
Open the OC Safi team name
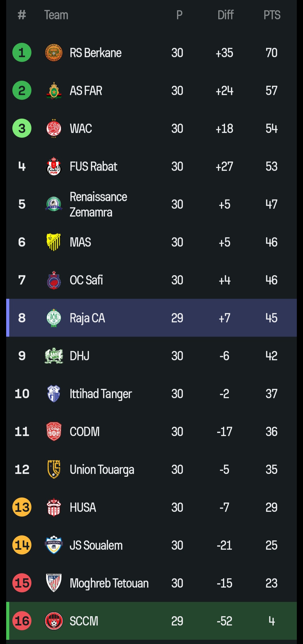click(x=86, y=280)
